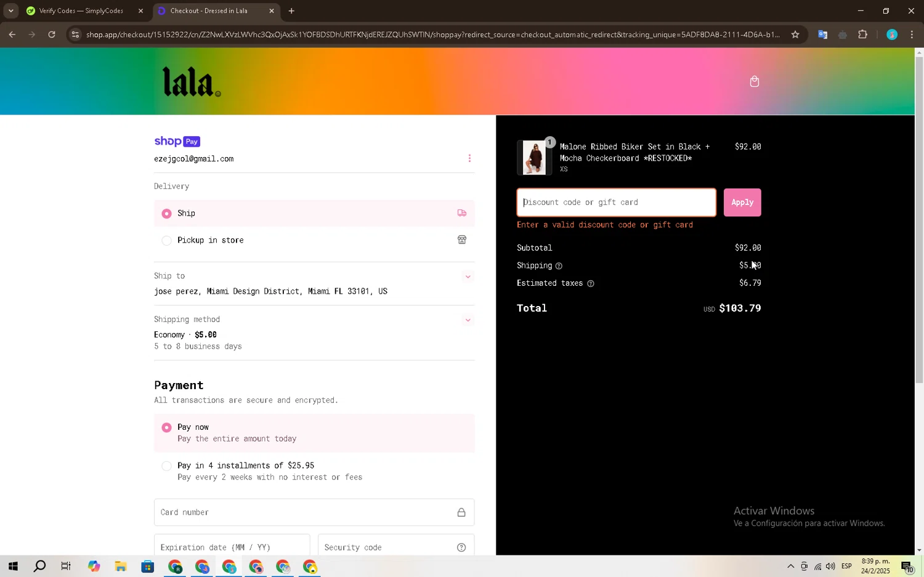
Task: Expand the Ship to address section
Action: (x=468, y=276)
